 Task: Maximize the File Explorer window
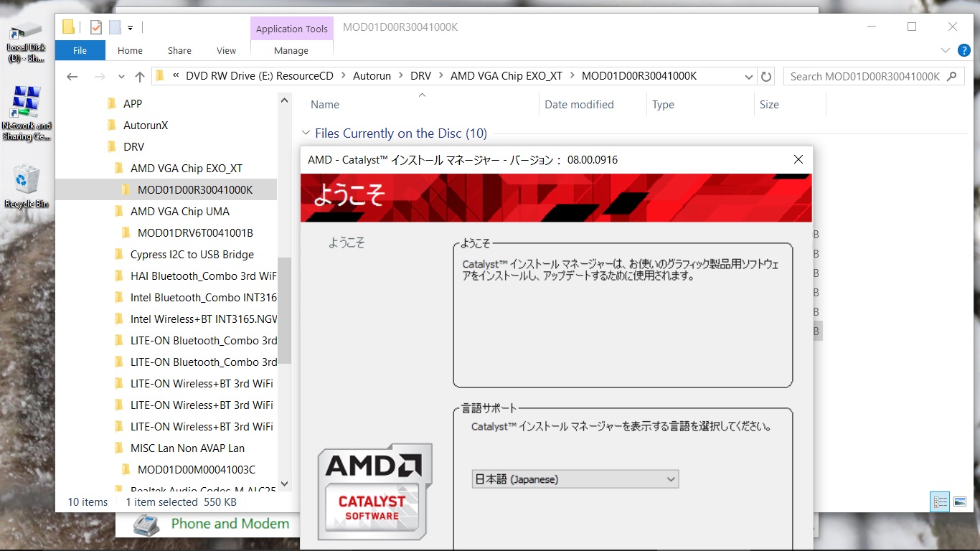point(911,27)
